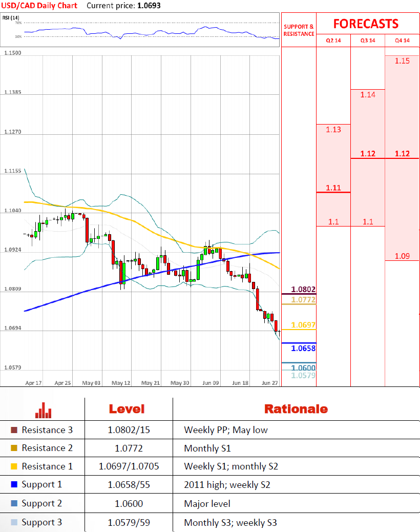The height and width of the screenshot is (532, 420).
Task: Click the USD/CAD Daily Chart title
Action: coord(39,6)
